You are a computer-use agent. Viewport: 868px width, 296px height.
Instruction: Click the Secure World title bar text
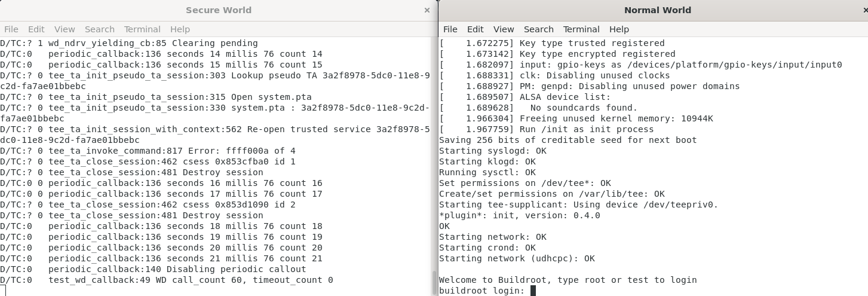tap(218, 10)
